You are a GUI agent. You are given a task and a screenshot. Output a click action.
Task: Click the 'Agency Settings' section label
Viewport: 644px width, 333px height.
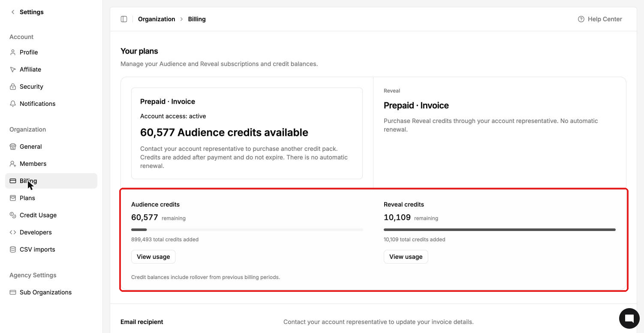tap(33, 275)
